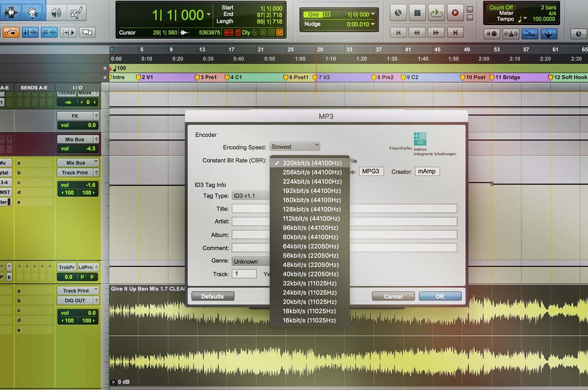
Task: Click the Return to Zero button
Action: point(398,32)
